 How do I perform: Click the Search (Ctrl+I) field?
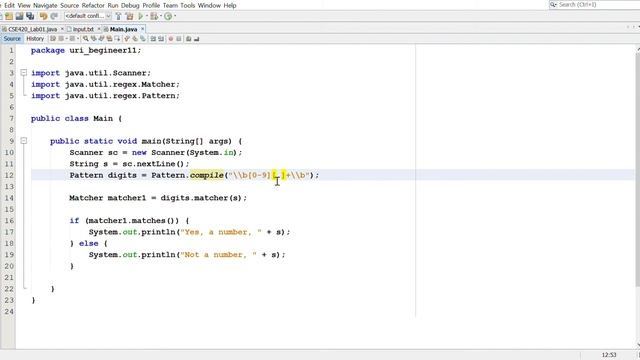click(x=595, y=4)
